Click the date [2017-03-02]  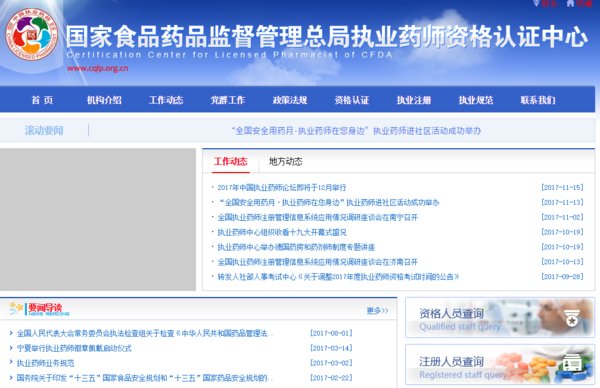point(331,363)
